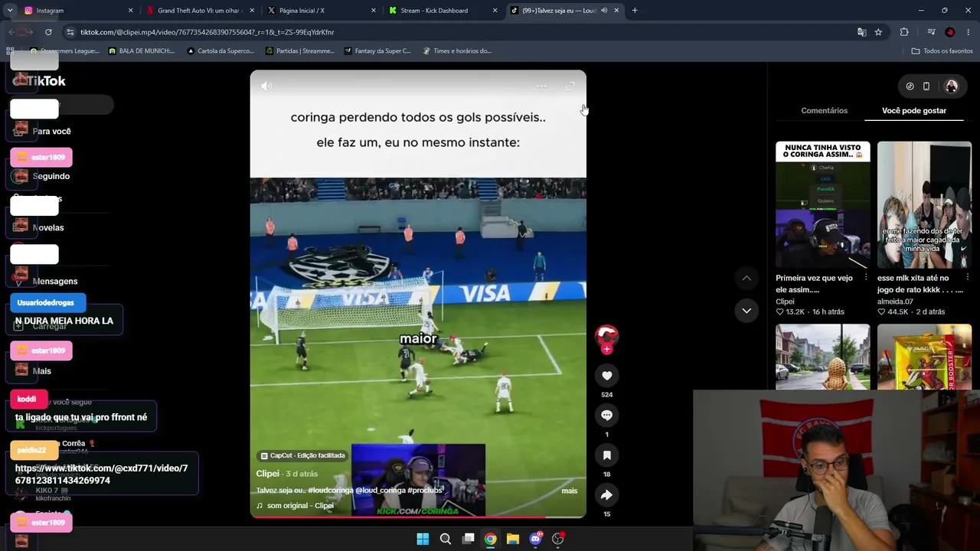Screen dimensions: 980x551
Task: Open 'Times e horários do...' bookmark
Action: 456,51
